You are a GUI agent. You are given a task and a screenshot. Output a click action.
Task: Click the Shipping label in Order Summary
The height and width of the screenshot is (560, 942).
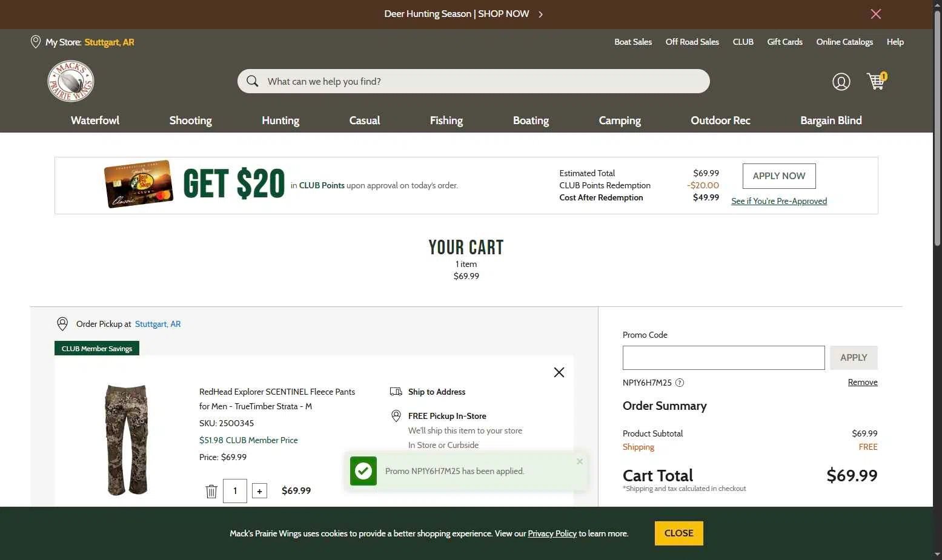click(x=639, y=447)
